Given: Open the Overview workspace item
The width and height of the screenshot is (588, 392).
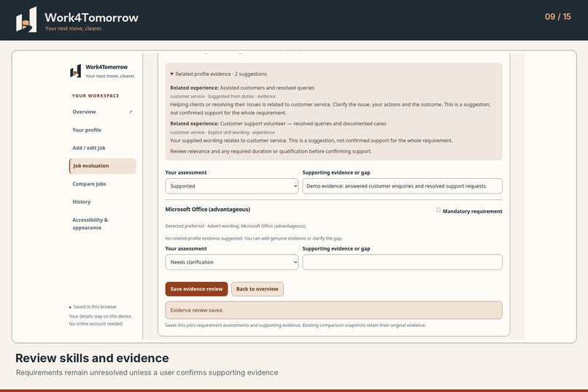Looking at the screenshot, I should (x=102, y=112).
